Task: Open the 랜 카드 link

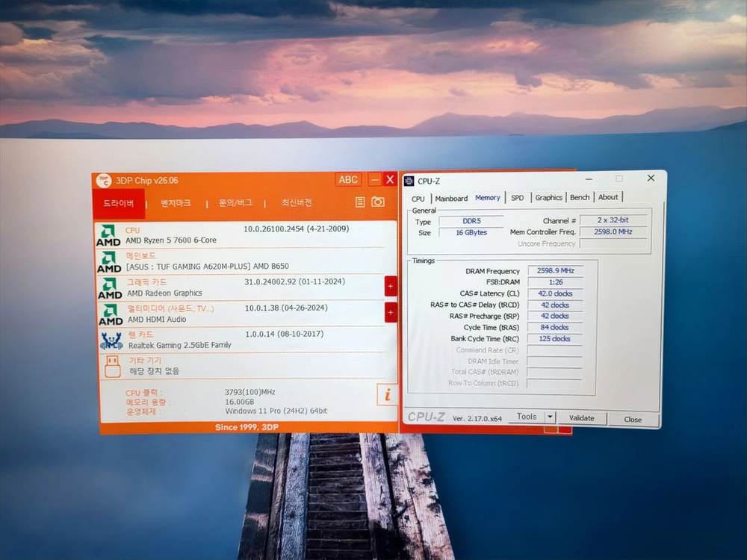Action: [140, 335]
